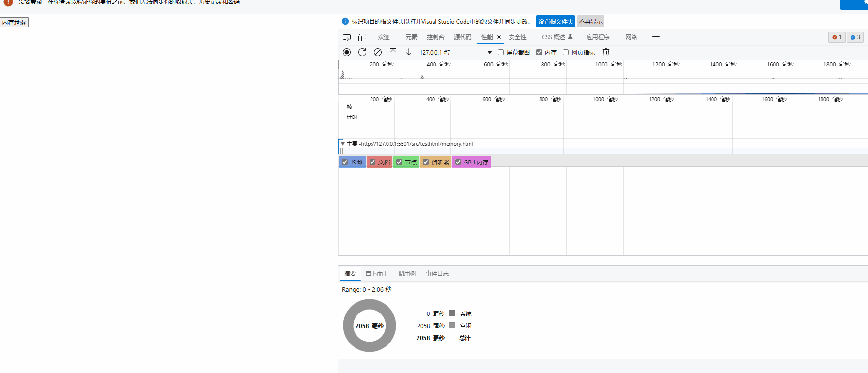868x373 pixels.
Task: Open the red error count badge
Action: tap(837, 37)
